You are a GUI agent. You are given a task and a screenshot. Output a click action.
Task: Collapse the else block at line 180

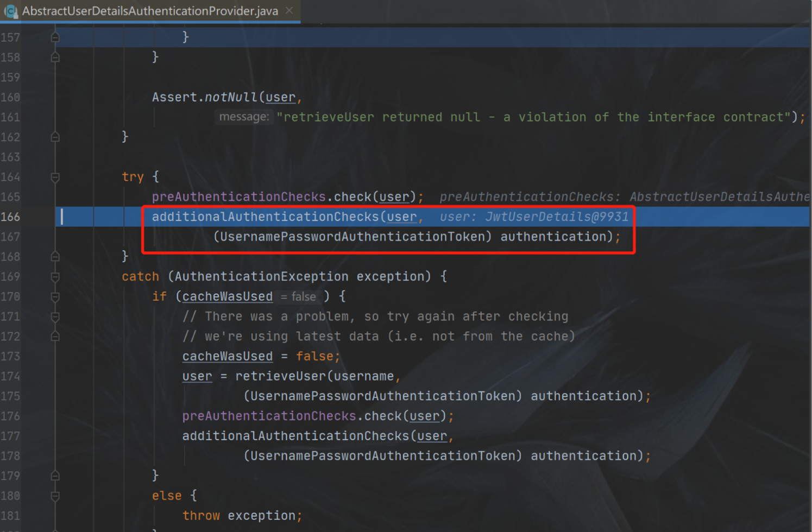pos(55,496)
